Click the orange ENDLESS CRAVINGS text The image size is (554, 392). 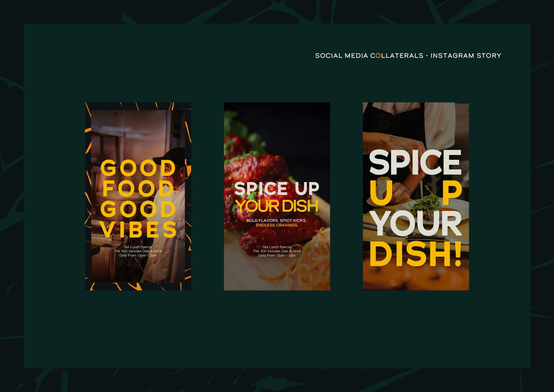[x=277, y=225]
